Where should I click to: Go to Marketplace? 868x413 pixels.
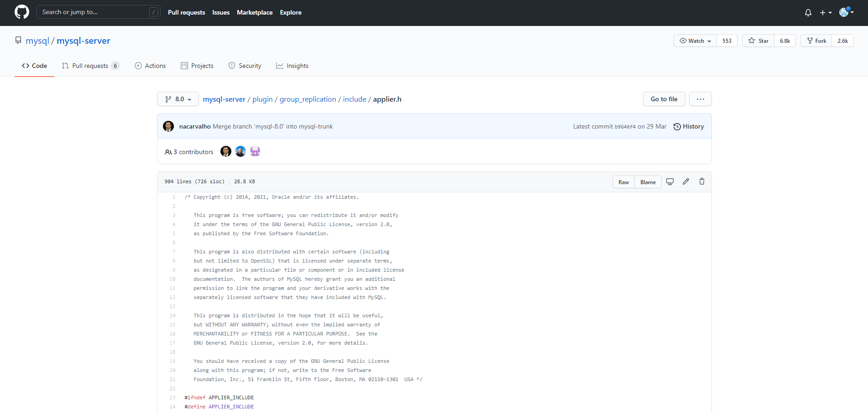click(255, 12)
